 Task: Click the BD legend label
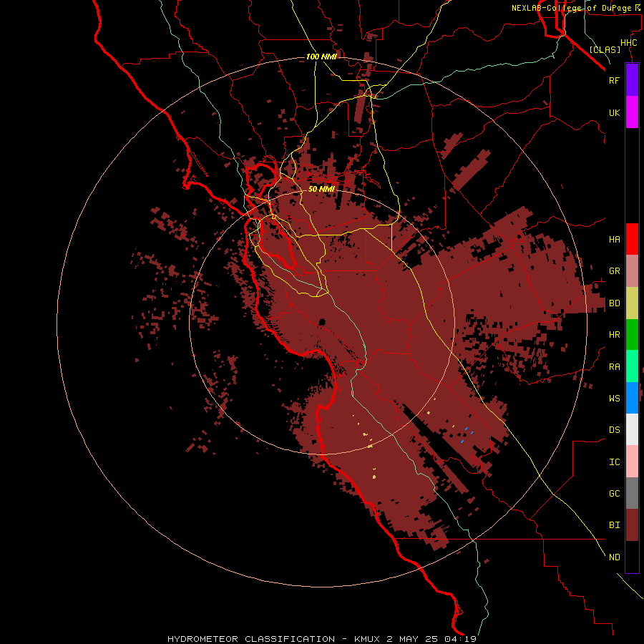pyautogui.click(x=614, y=303)
